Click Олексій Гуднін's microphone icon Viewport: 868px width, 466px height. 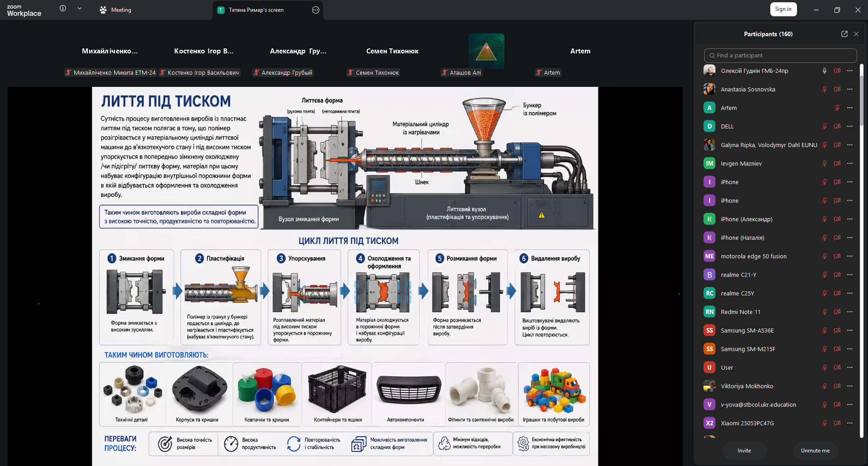(825, 71)
